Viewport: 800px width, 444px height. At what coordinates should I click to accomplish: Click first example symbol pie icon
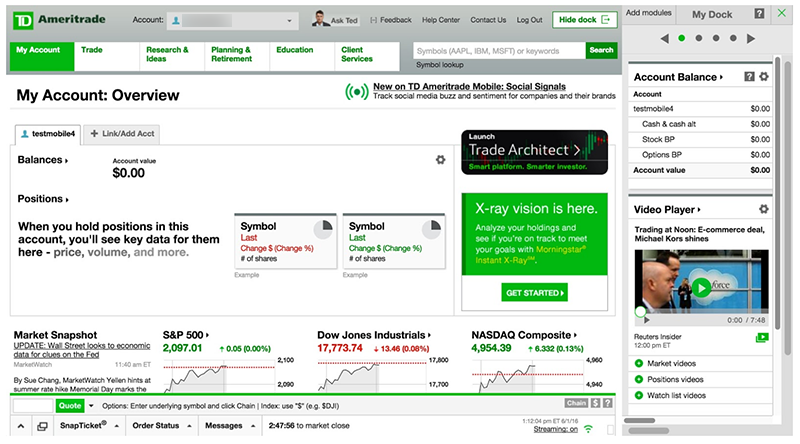323,229
